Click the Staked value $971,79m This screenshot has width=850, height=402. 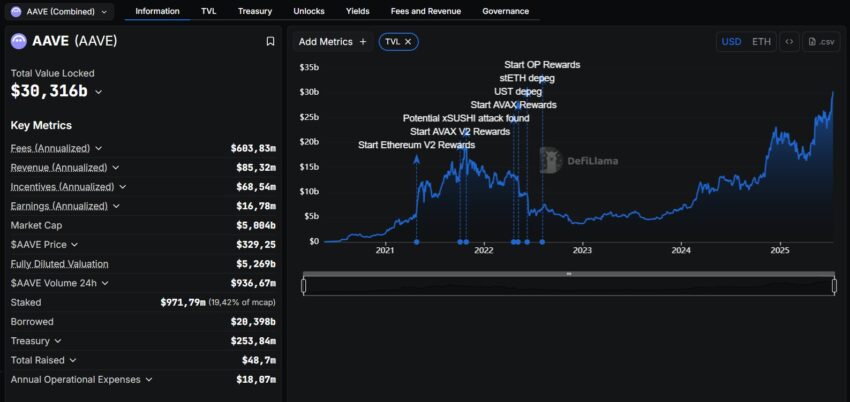click(x=183, y=302)
